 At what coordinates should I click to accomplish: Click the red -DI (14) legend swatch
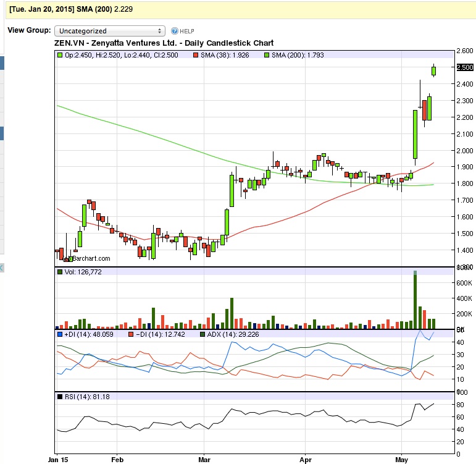pos(131,334)
